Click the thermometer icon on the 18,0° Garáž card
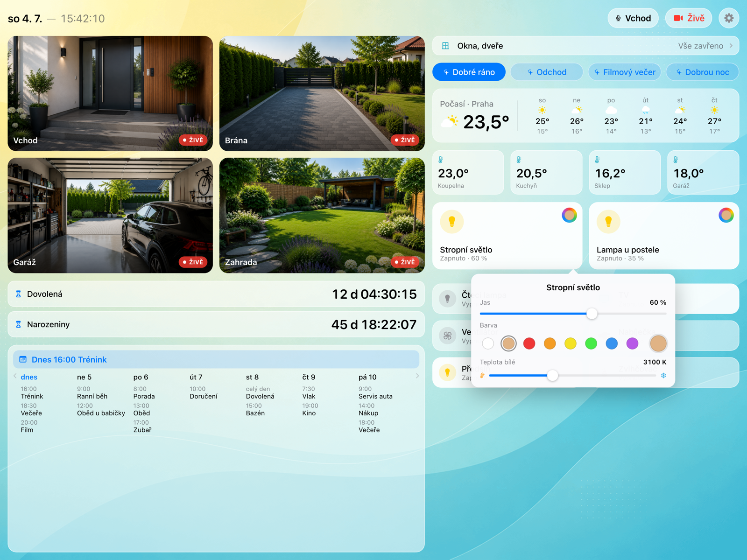The image size is (747, 560). (676, 160)
